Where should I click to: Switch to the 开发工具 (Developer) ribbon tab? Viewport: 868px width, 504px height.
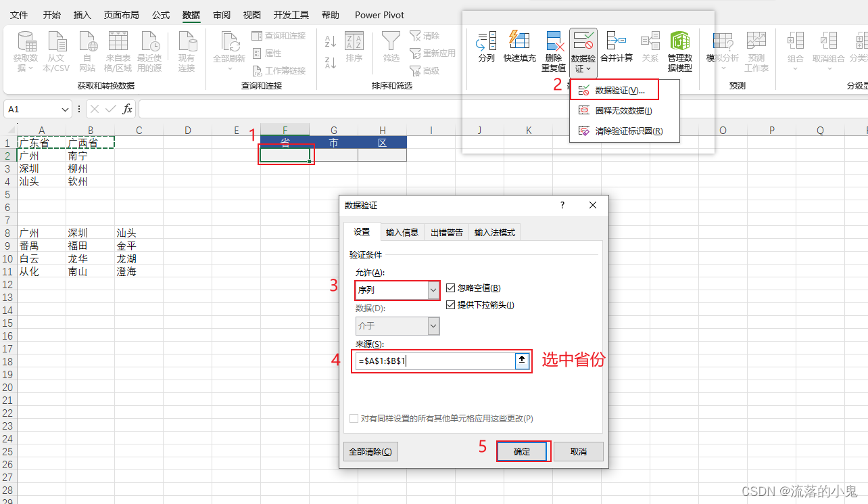[x=291, y=15]
